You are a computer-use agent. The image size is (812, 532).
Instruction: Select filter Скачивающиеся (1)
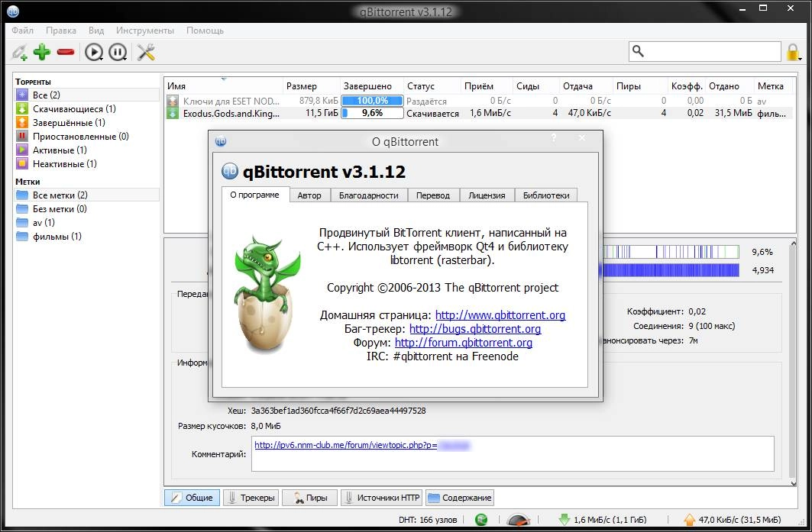click(x=87, y=108)
